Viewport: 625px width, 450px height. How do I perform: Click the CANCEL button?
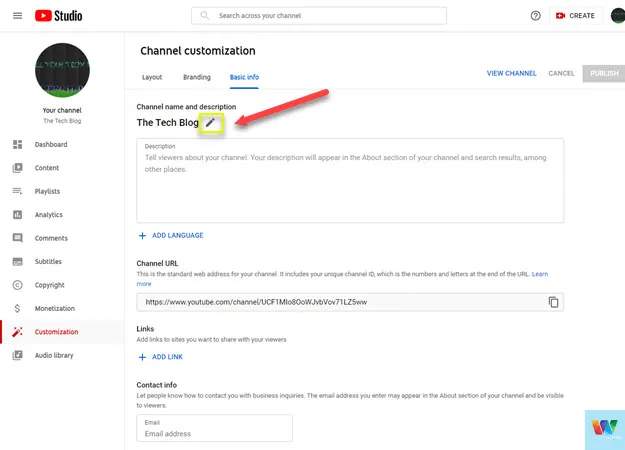[561, 73]
